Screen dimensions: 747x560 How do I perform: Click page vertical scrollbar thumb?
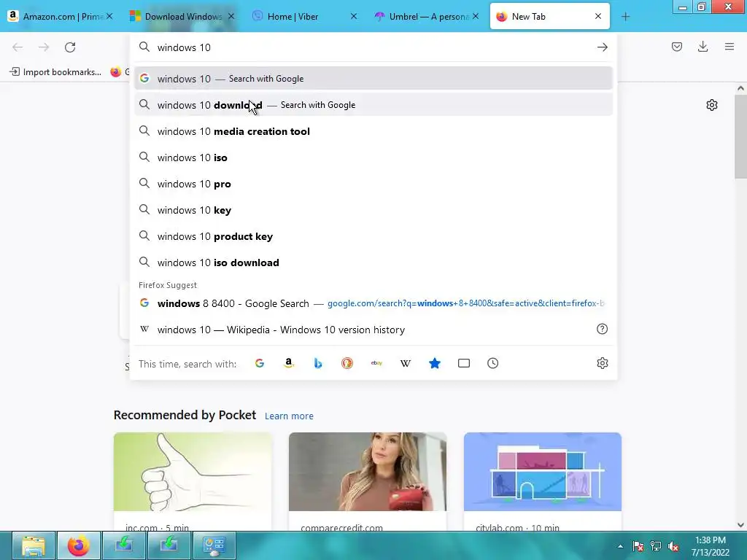tap(740, 136)
